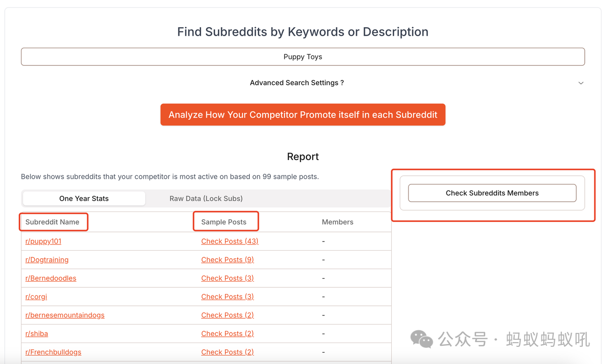Click Check Posts (9) link

tap(227, 260)
